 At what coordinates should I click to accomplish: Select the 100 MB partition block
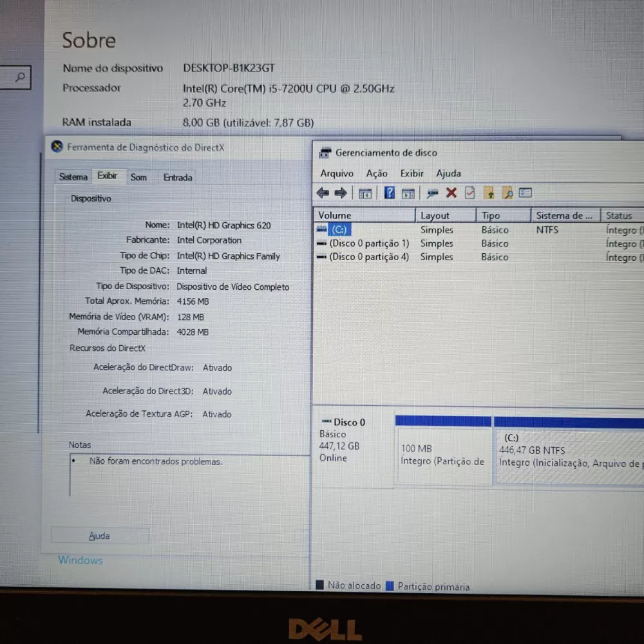coord(443,450)
